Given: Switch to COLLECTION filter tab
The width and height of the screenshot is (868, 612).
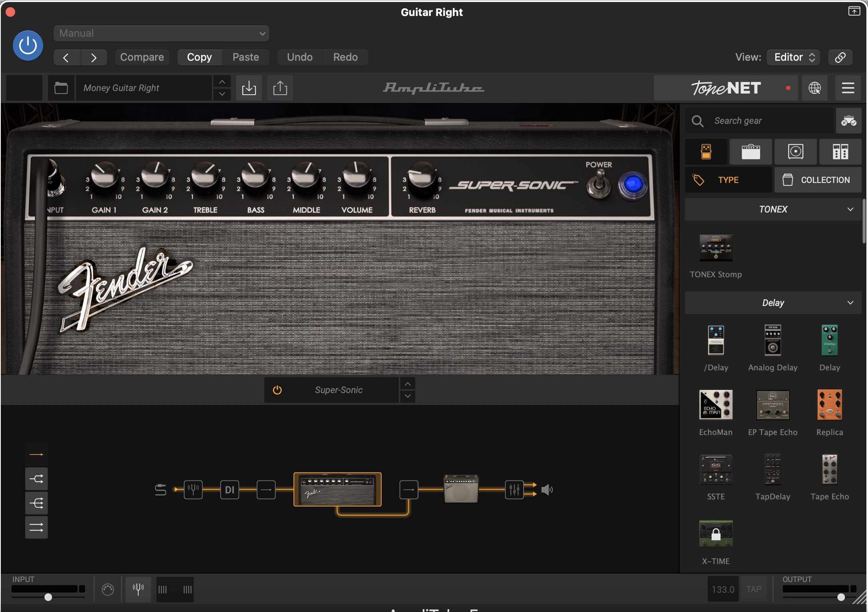Looking at the screenshot, I should coord(818,180).
